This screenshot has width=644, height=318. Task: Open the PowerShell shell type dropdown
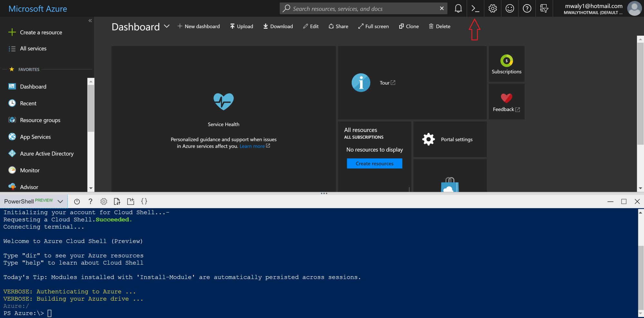point(34,201)
